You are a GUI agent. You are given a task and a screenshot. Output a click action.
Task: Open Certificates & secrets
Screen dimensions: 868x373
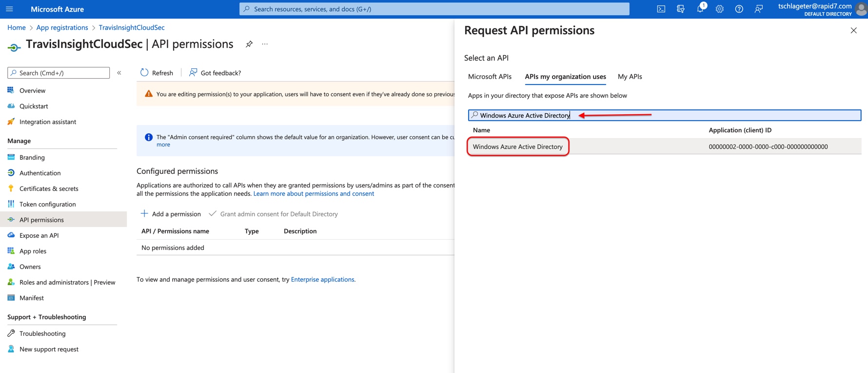coord(49,188)
